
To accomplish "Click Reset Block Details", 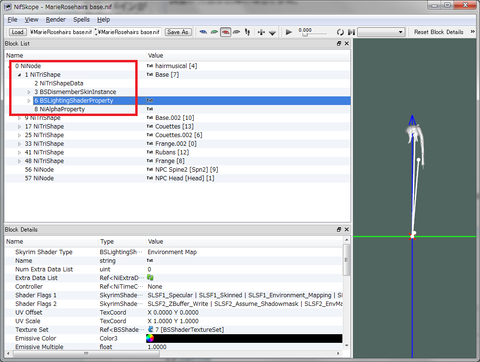I will [x=439, y=32].
